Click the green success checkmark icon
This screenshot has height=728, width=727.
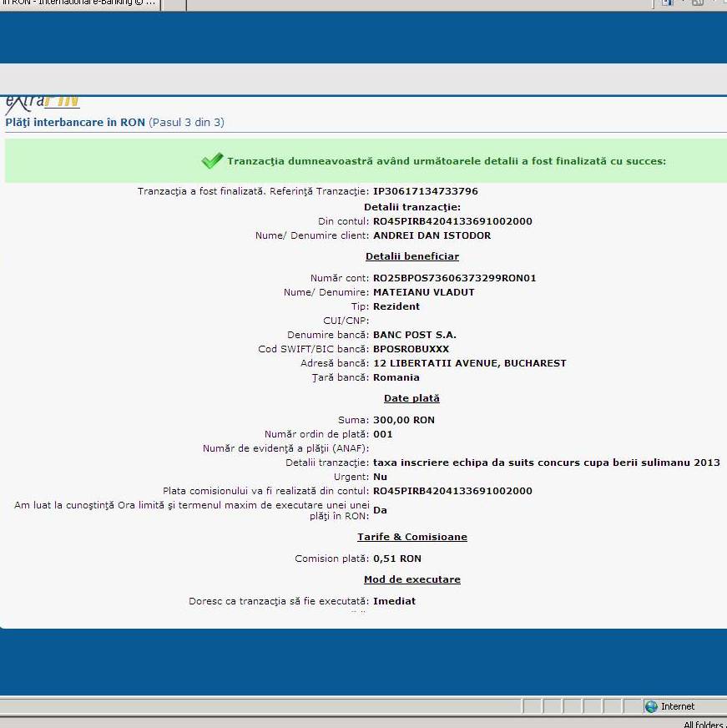pos(212,161)
